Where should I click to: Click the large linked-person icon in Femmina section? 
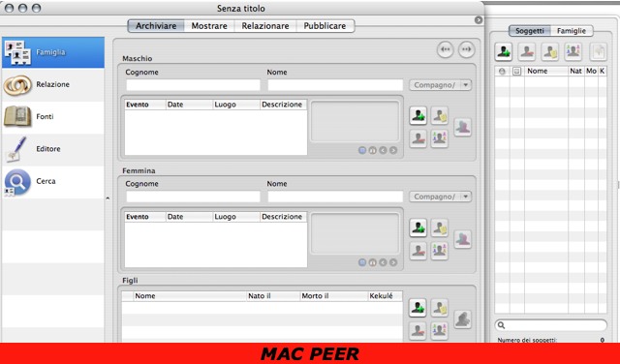463,239
